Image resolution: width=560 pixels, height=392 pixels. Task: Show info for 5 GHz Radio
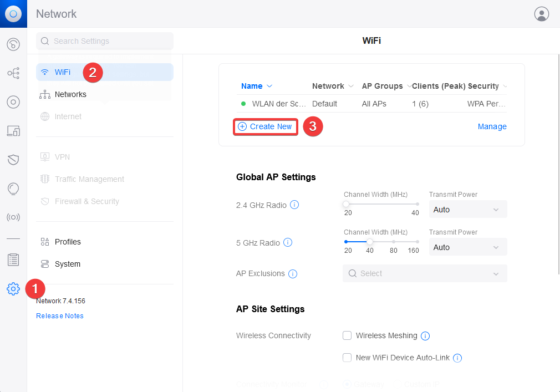point(288,242)
